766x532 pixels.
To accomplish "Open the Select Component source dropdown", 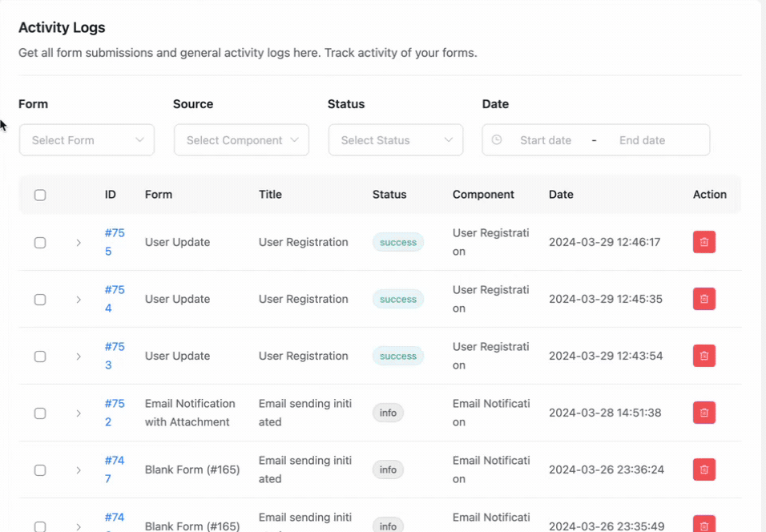I will 241,140.
